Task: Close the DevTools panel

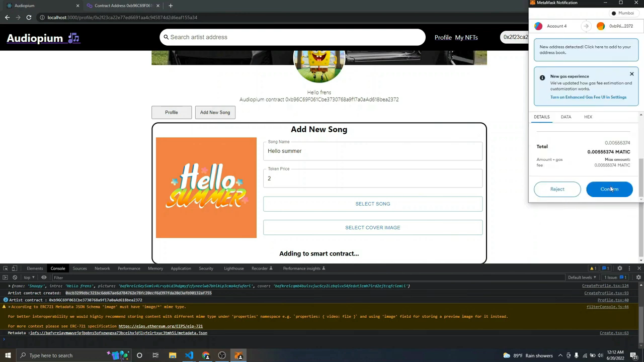Action: coord(639,268)
